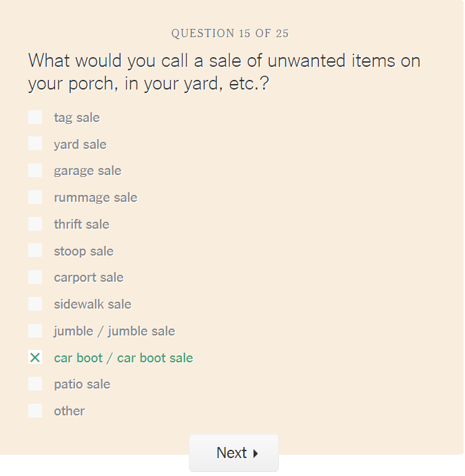Tick the 'stoop sale' box
Screen dimensions: 465x476
[35, 251]
